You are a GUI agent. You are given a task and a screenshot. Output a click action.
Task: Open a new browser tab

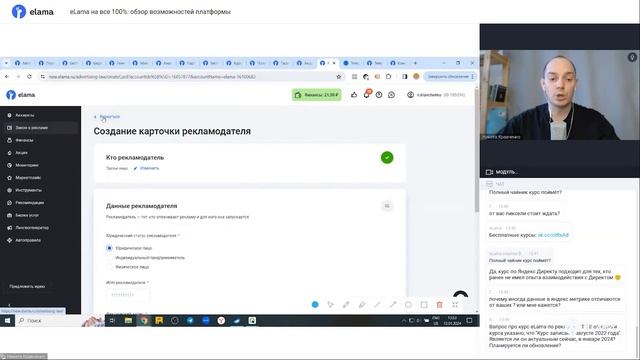pos(416,63)
